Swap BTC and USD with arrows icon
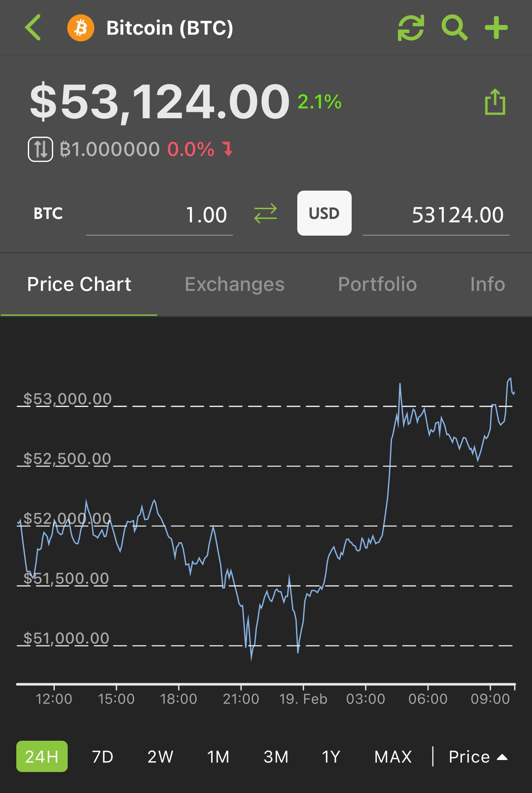This screenshot has height=793, width=532. [x=266, y=213]
